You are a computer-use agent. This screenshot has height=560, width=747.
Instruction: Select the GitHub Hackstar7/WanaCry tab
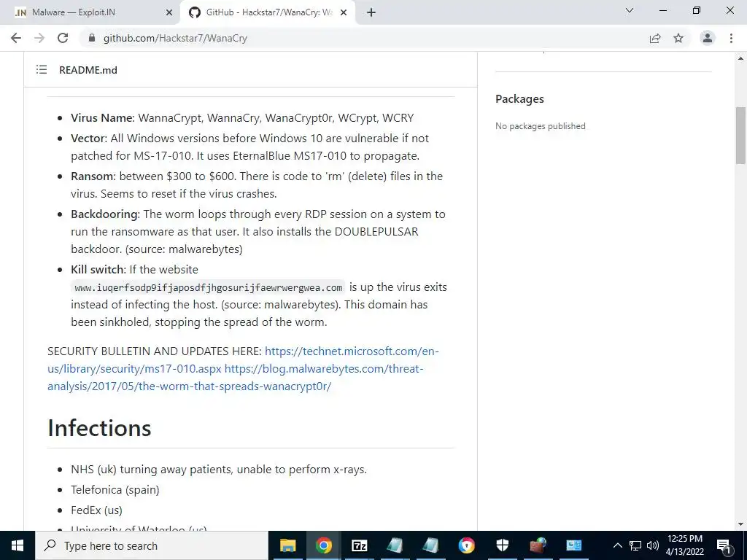[268, 12]
